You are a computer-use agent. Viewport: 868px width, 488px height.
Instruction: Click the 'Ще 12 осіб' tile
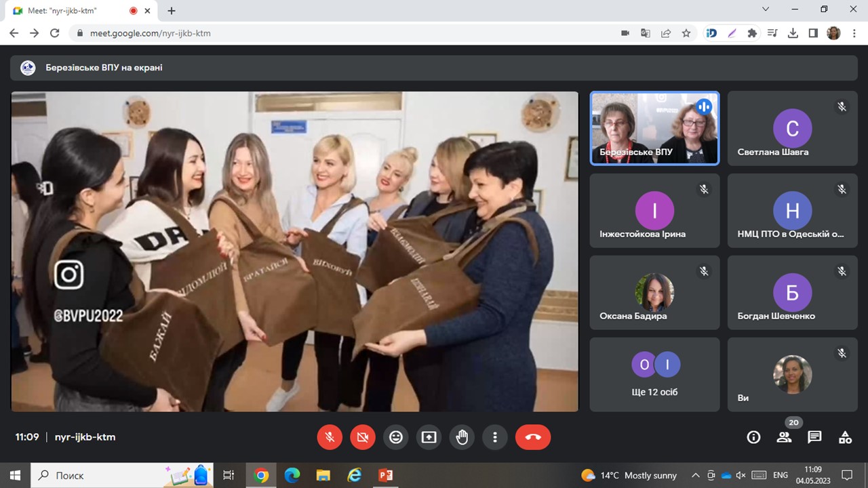[654, 374]
